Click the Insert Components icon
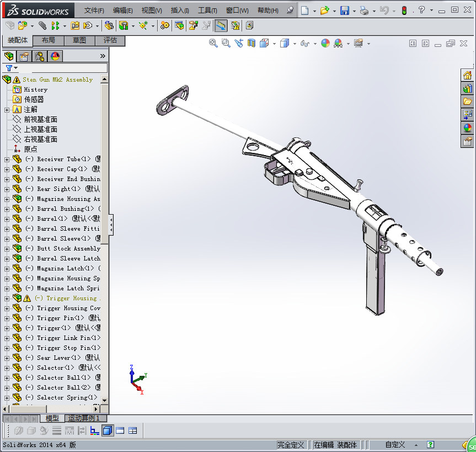The image size is (476, 452). coord(23,25)
